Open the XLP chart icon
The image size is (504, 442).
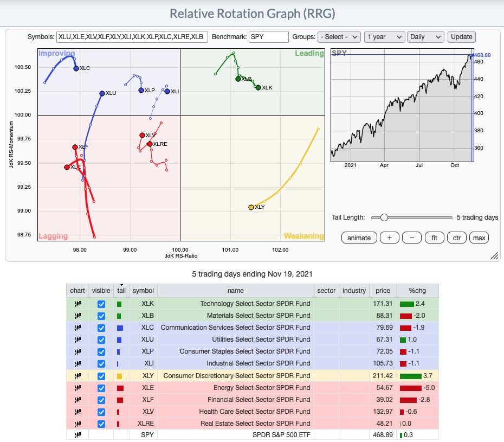coord(77,351)
